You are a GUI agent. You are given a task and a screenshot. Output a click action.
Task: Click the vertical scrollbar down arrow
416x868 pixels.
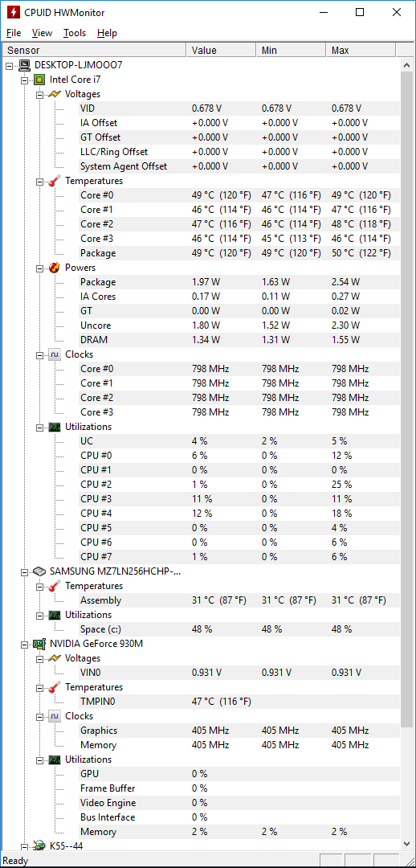pos(408,844)
